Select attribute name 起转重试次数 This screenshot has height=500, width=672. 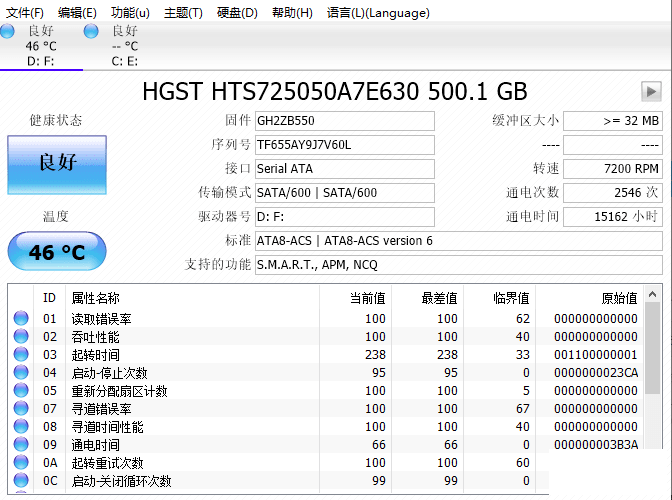108,463
